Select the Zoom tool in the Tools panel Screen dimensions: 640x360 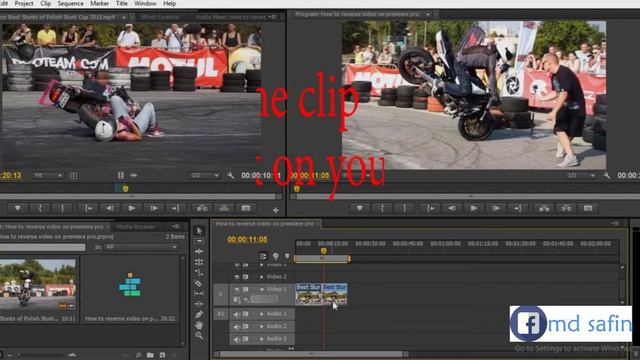(199, 336)
